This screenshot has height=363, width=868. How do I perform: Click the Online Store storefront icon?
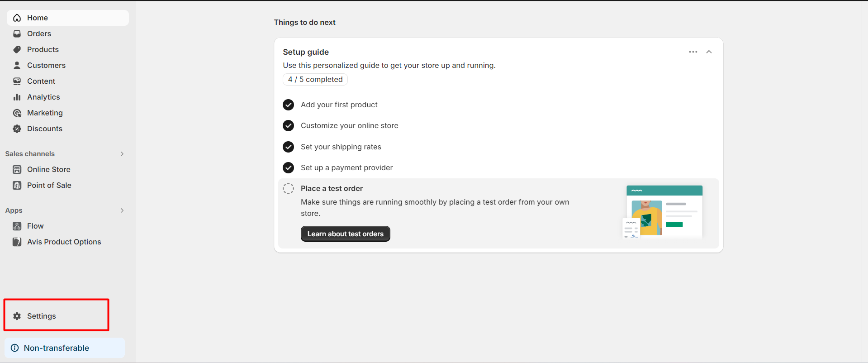[17, 169]
